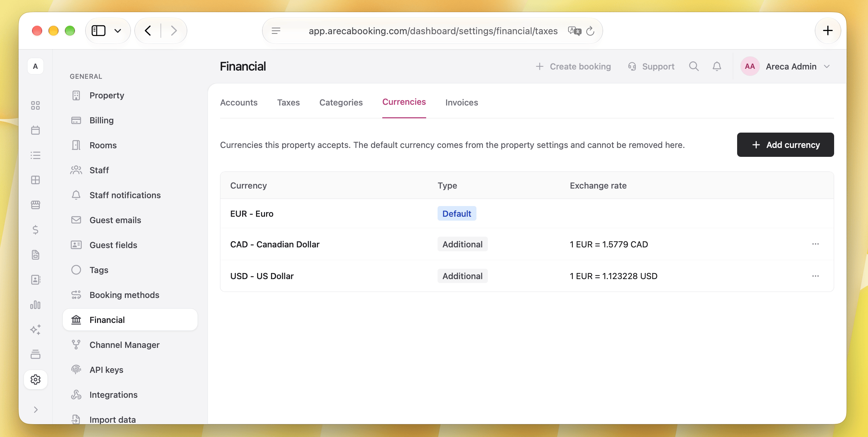This screenshot has width=868, height=437.
Task: Click the page reload icon in address bar
Action: (590, 31)
